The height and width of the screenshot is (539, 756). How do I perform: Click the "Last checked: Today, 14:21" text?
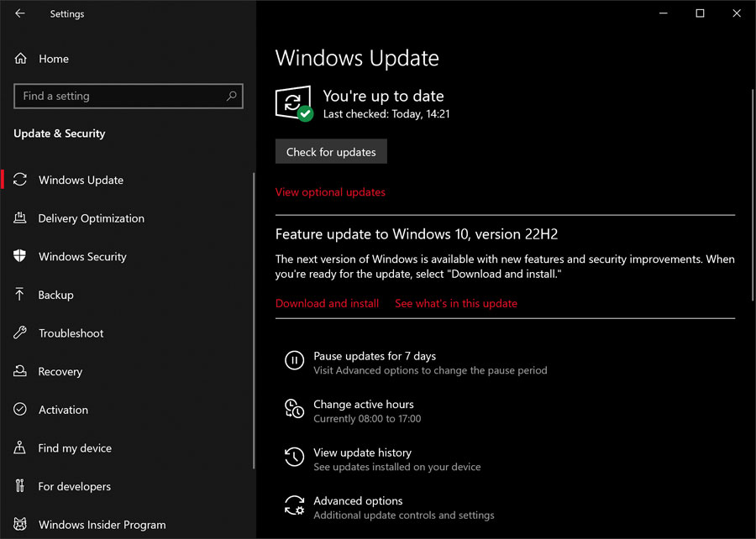pos(386,114)
